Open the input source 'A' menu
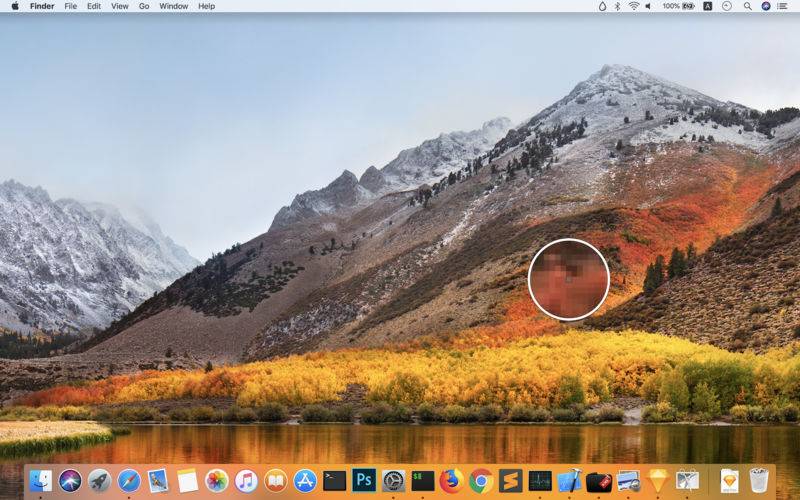Screen dimensions: 800x500 [708, 6]
